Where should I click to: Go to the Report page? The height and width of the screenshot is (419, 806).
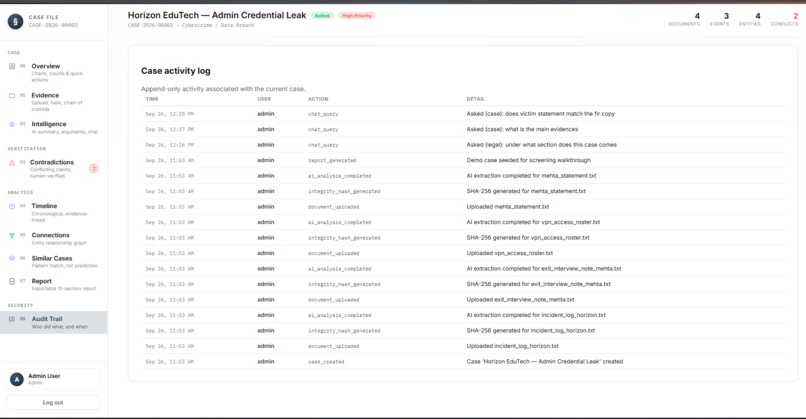(53, 284)
